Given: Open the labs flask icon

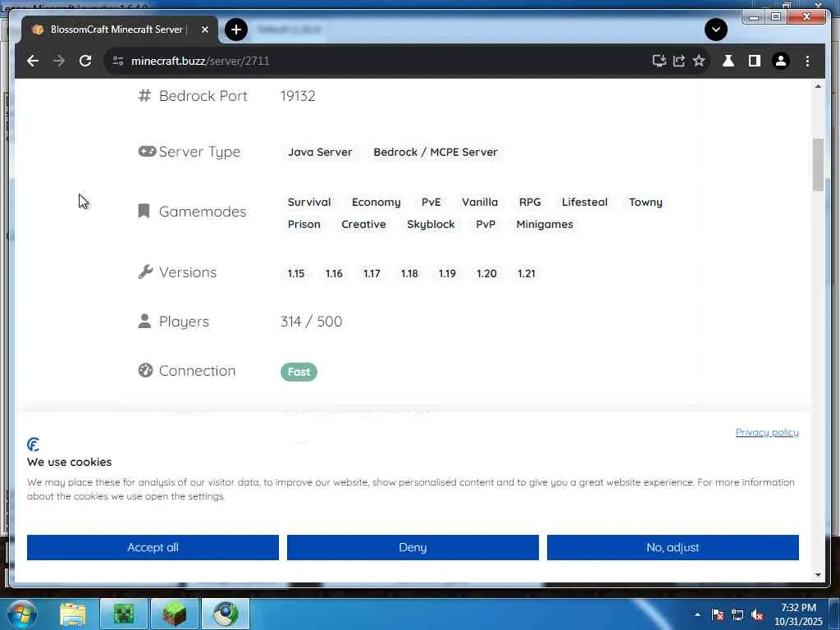Looking at the screenshot, I should pos(728,61).
